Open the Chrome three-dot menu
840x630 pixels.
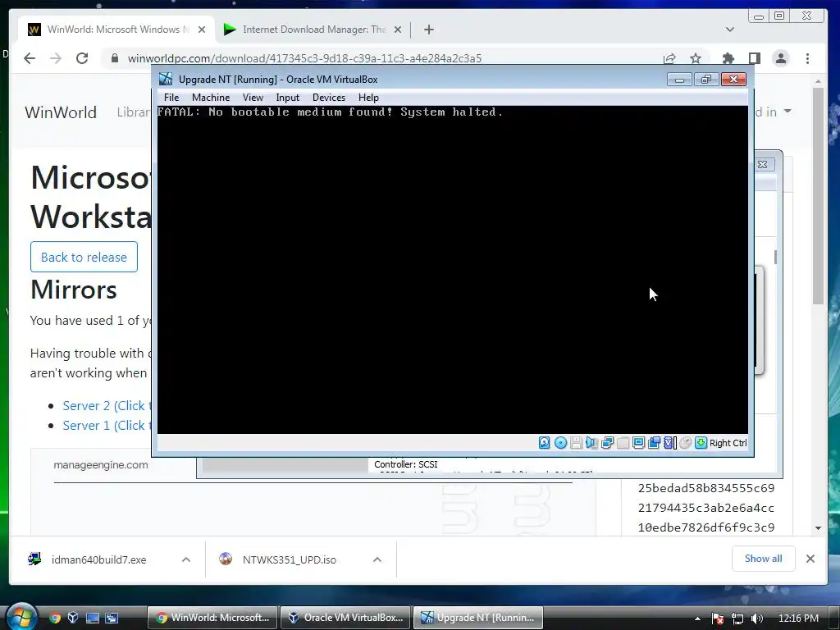click(807, 58)
